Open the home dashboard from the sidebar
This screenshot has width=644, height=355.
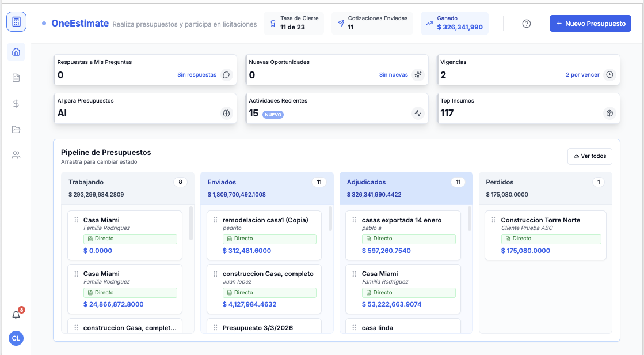pos(16,51)
